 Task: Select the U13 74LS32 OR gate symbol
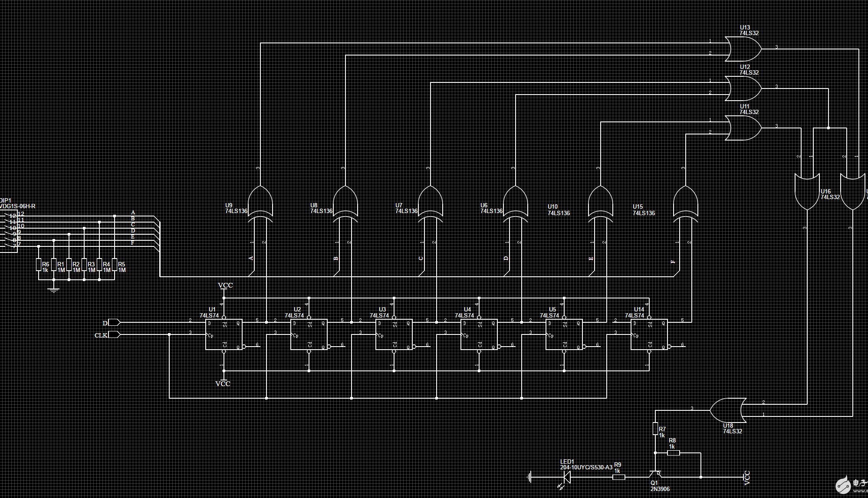(743, 49)
